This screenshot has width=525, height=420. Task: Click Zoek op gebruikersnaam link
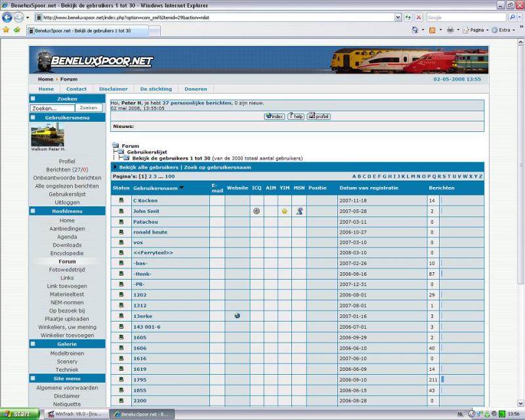(x=217, y=167)
